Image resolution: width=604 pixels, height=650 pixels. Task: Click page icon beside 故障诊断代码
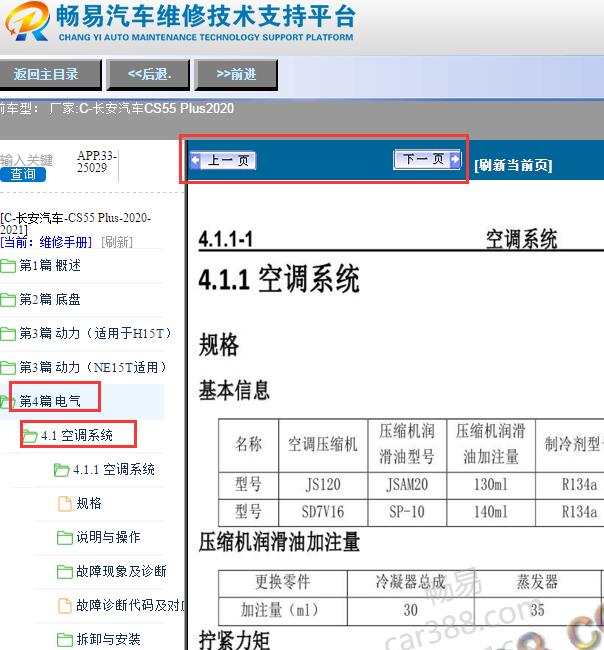pyautogui.click(x=64, y=606)
